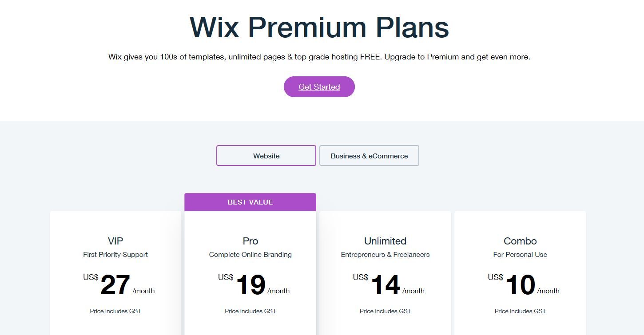The height and width of the screenshot is (335, 644).
Task: Select the Unlimited plan title
Action: coord(385,241)
